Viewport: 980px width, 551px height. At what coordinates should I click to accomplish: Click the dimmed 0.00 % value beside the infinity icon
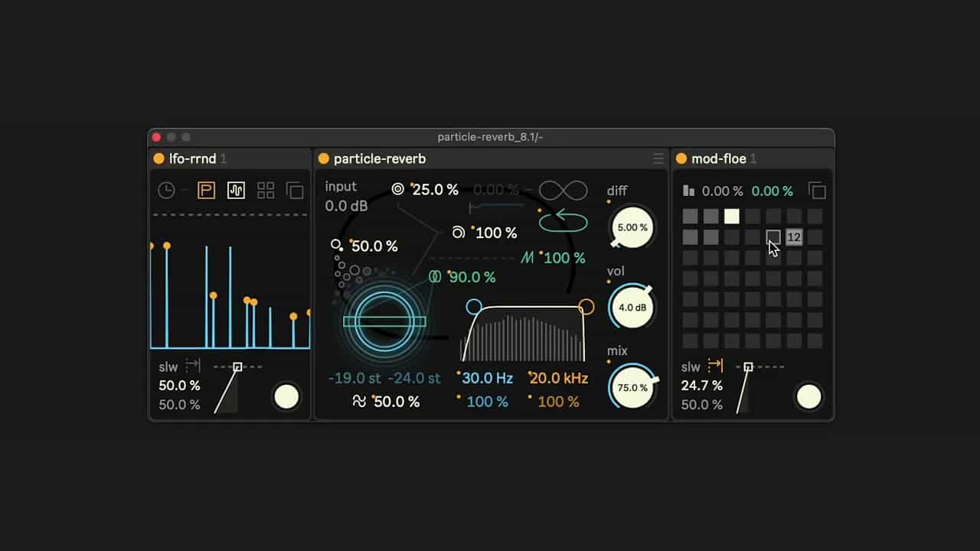tap(495, 189)
